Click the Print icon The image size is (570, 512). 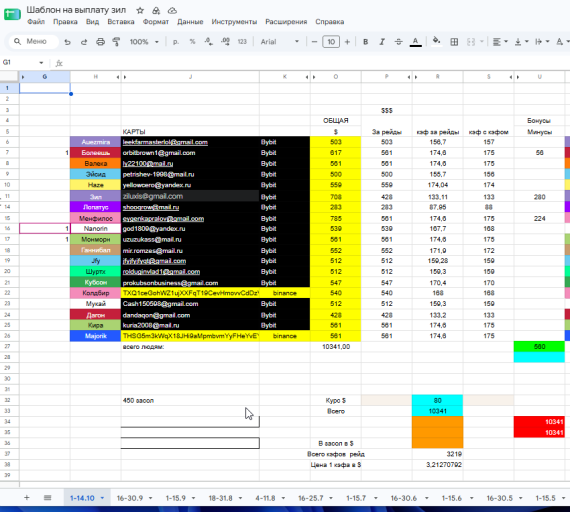pos(100,42)
